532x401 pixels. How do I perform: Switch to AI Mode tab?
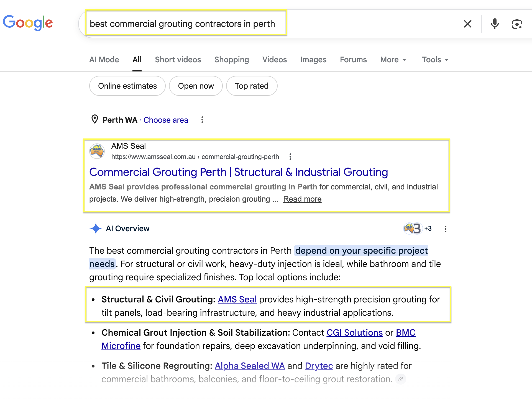pyautogui.click(x=104, y=60)
